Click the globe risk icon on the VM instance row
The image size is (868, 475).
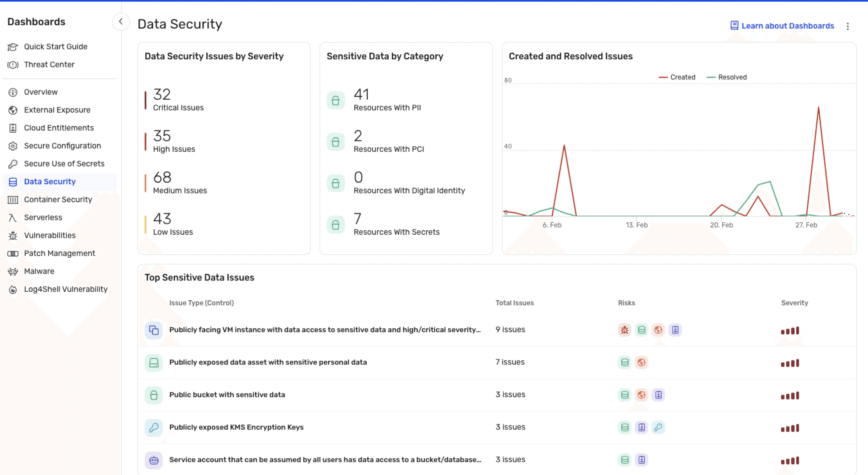[x=658, y=330]
